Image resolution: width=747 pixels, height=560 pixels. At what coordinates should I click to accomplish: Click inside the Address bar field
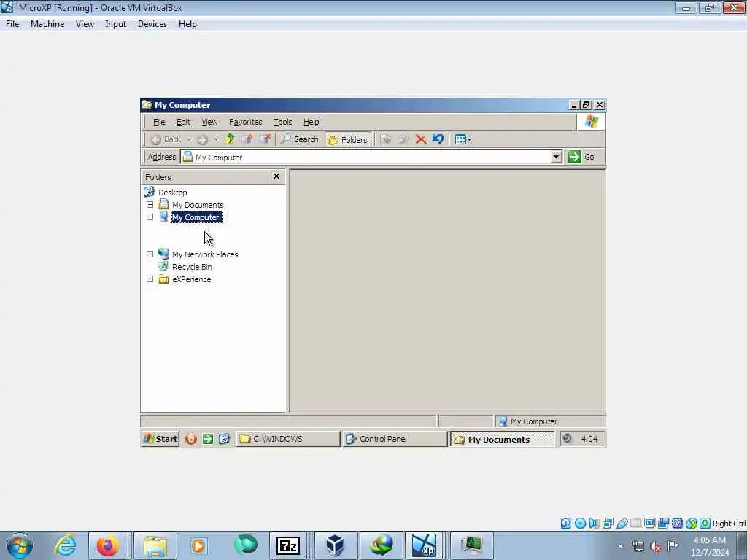(365, 157)
